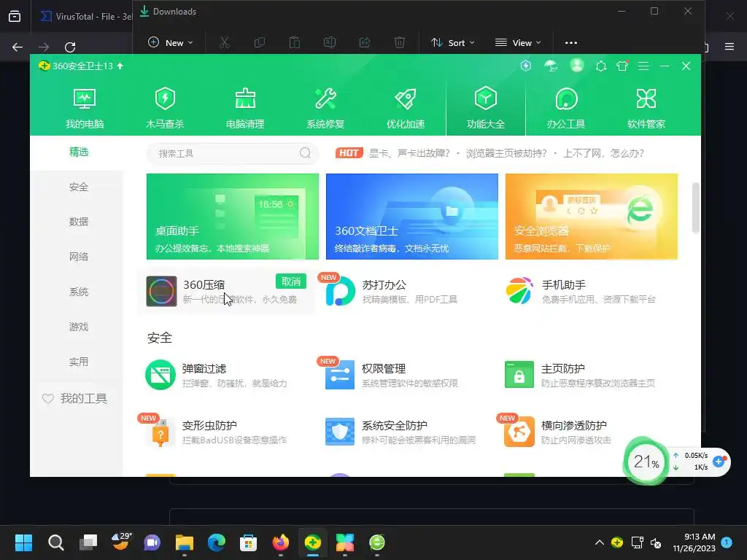Open 主页防护 lock icon
747x560 pixels.
click(519, 375)
